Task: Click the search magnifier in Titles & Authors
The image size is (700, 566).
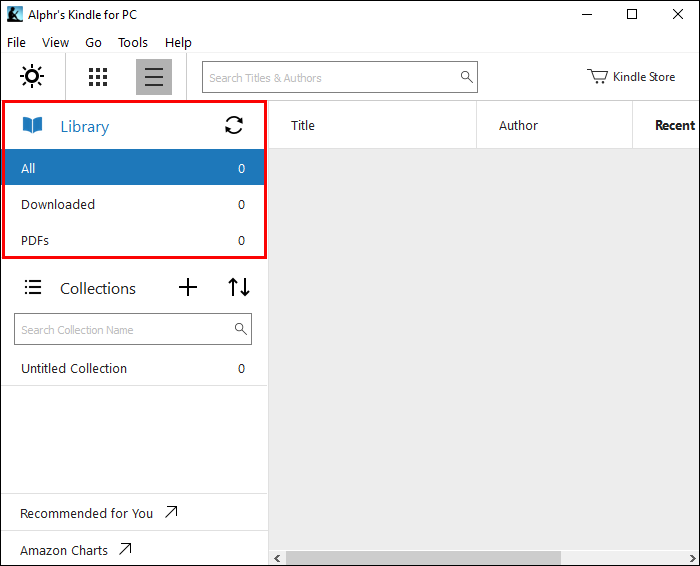Action: point(466,77)
